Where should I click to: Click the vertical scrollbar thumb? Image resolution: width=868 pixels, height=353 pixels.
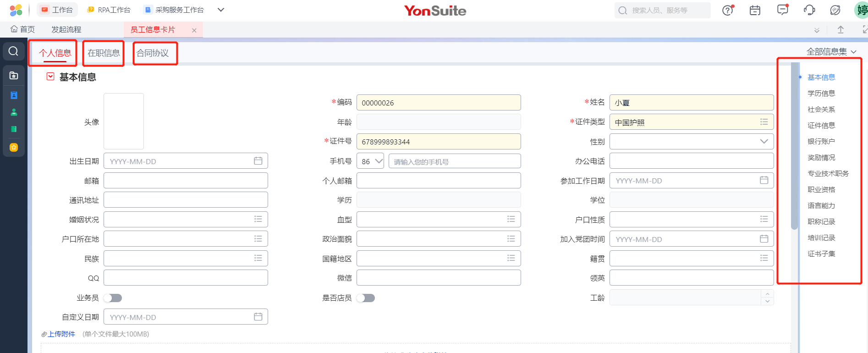pyautogui.click(x=795, y=146)
